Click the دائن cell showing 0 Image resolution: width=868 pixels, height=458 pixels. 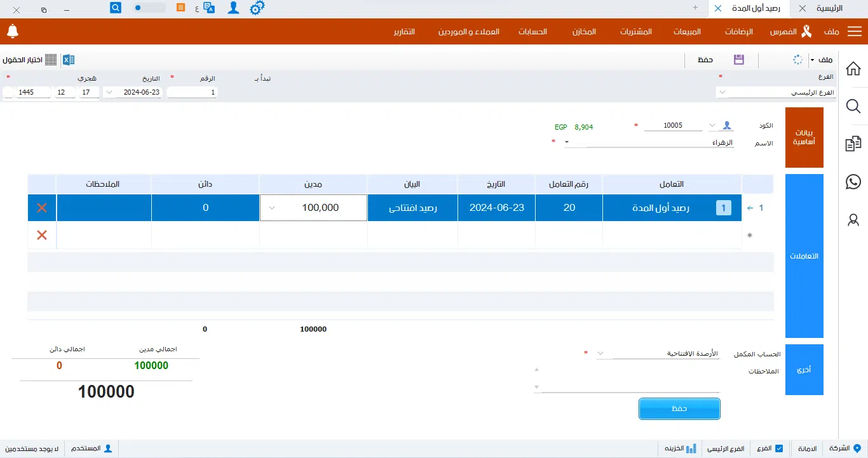click(205, 208)
